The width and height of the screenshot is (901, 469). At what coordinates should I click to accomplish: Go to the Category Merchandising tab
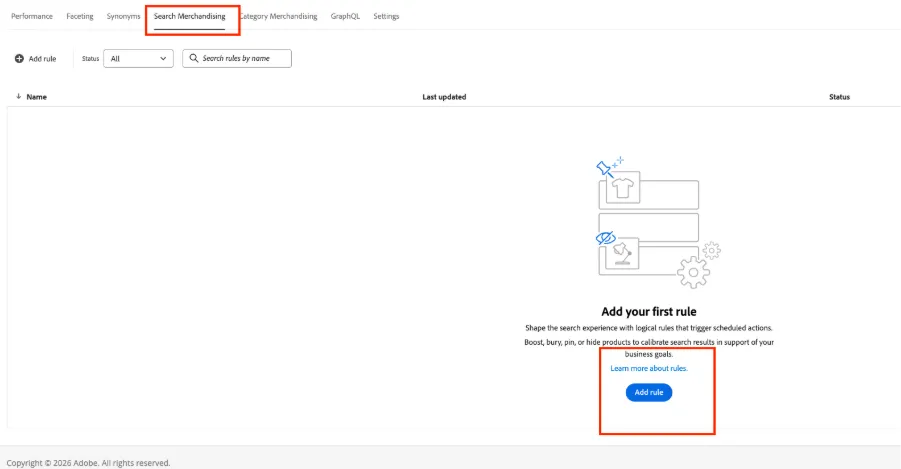[x=278, y=16]
